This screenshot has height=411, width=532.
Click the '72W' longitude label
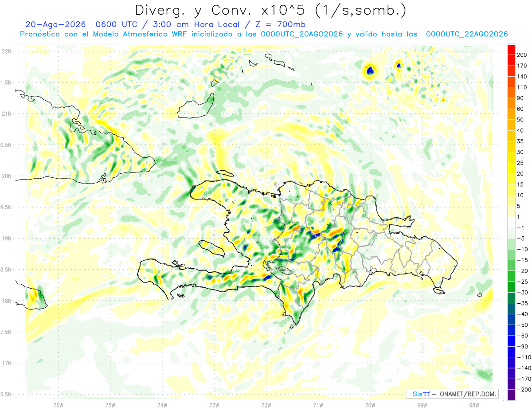266,405
